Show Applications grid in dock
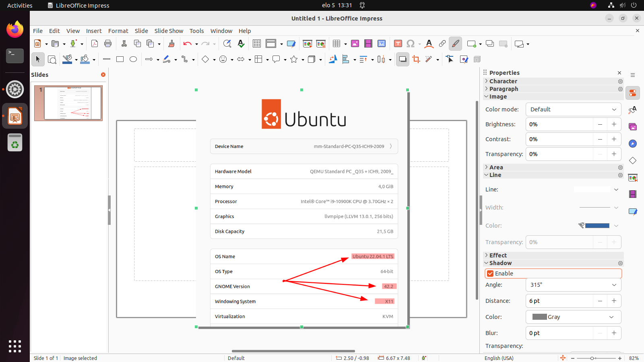The width and height of the screenshot is (644, 362). 15,346
